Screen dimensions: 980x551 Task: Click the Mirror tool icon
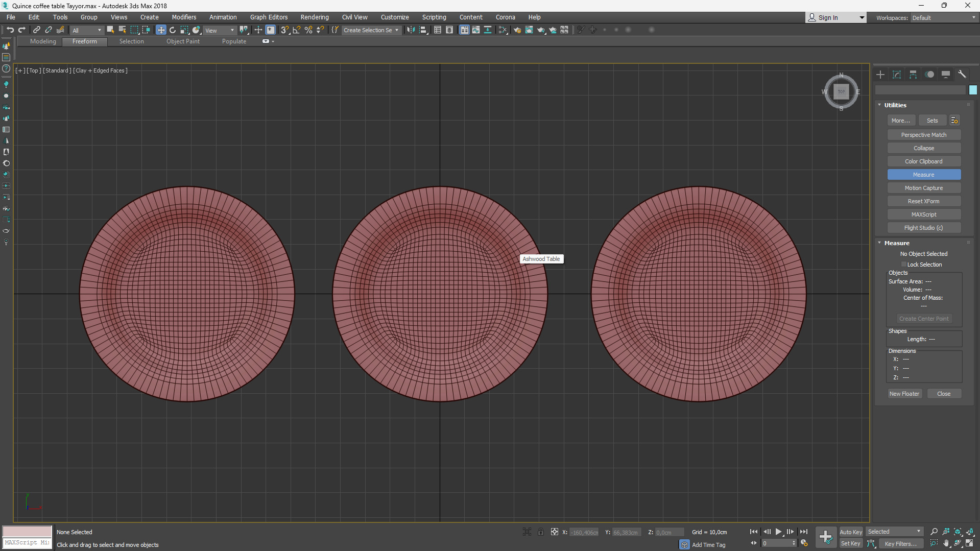click(411, 30)
